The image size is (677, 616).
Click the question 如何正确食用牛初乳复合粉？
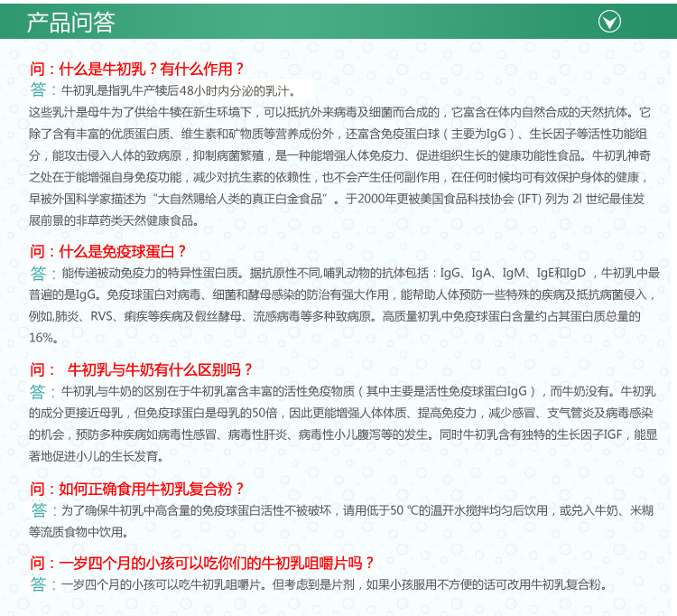137,489
